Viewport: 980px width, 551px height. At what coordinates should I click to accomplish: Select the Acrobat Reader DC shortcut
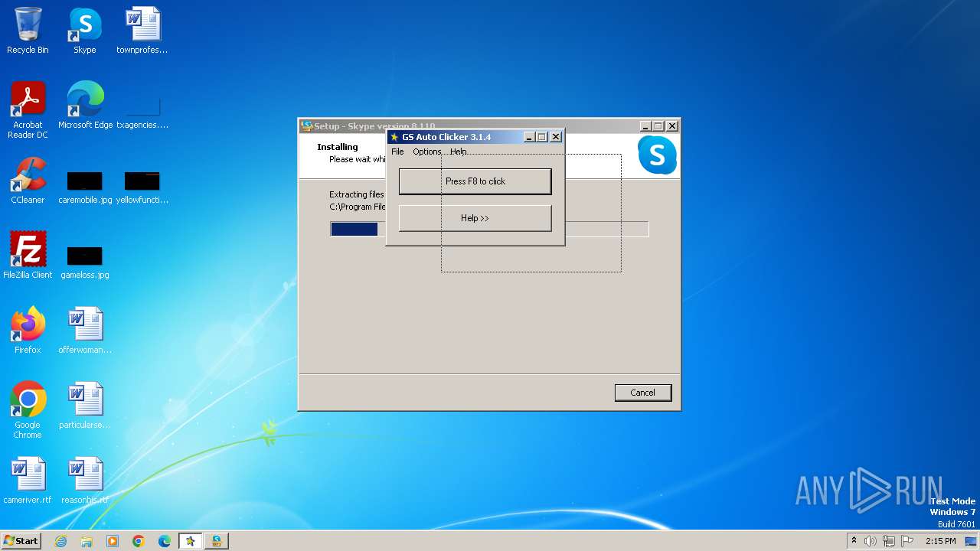pyautogui.click(x=28, y=110)
